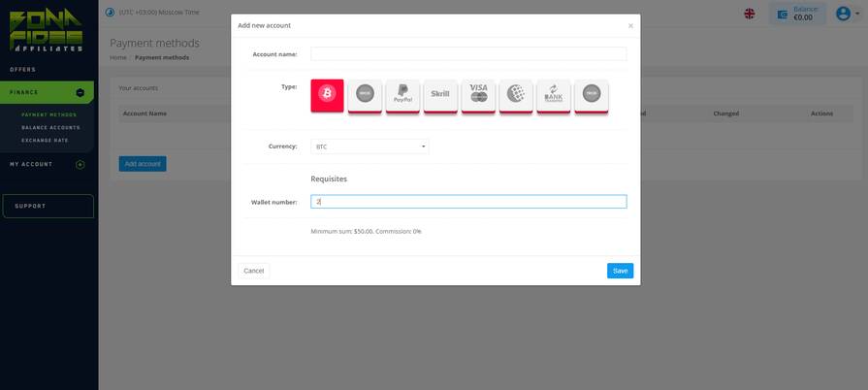Viewport: 868px width, 390px height.
Task: Select the Skrill payment type
Action: tap(440, 95)
